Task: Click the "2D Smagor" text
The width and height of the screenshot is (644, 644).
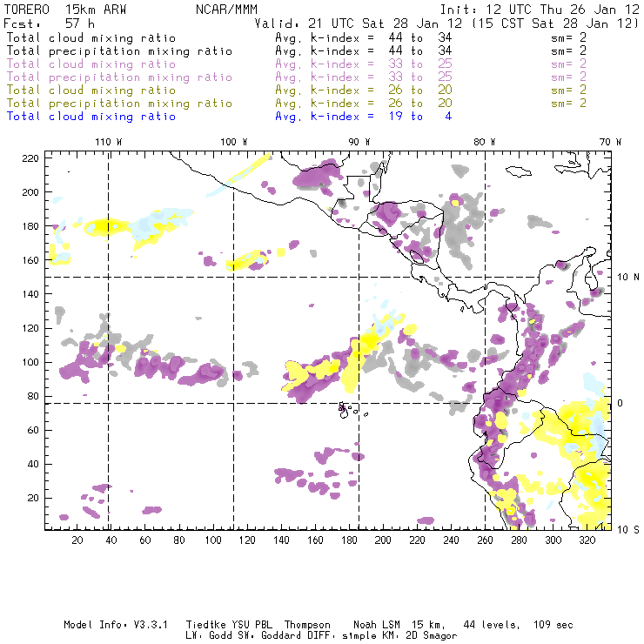Action: click(x=432, y=636)
